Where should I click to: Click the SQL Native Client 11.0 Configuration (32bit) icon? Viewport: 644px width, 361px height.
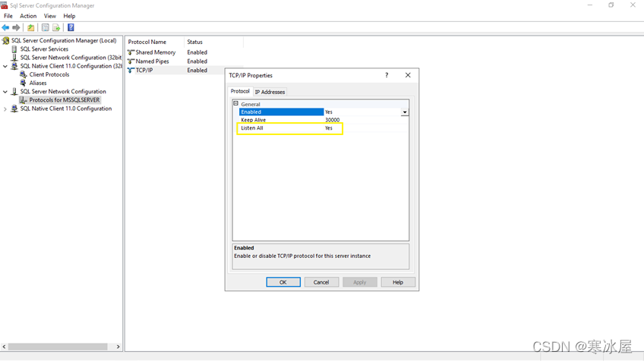pos(14,66)
